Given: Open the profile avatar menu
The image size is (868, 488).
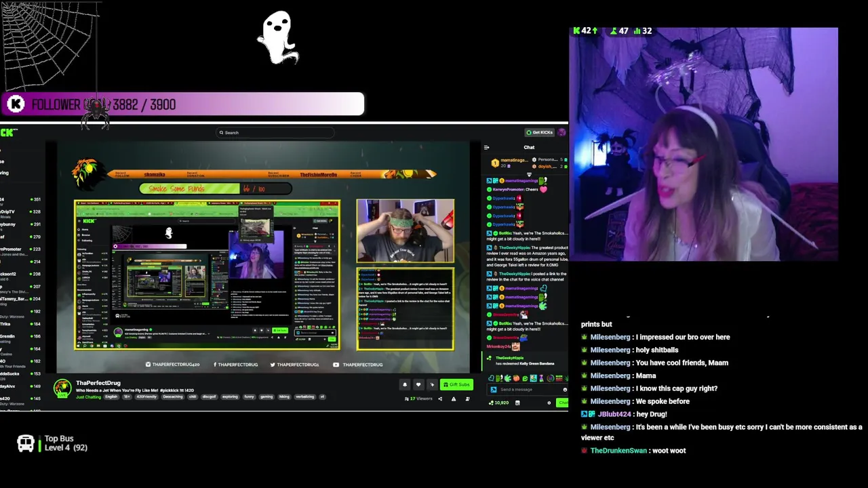Looking at the screenshot, I should [561, 132].
